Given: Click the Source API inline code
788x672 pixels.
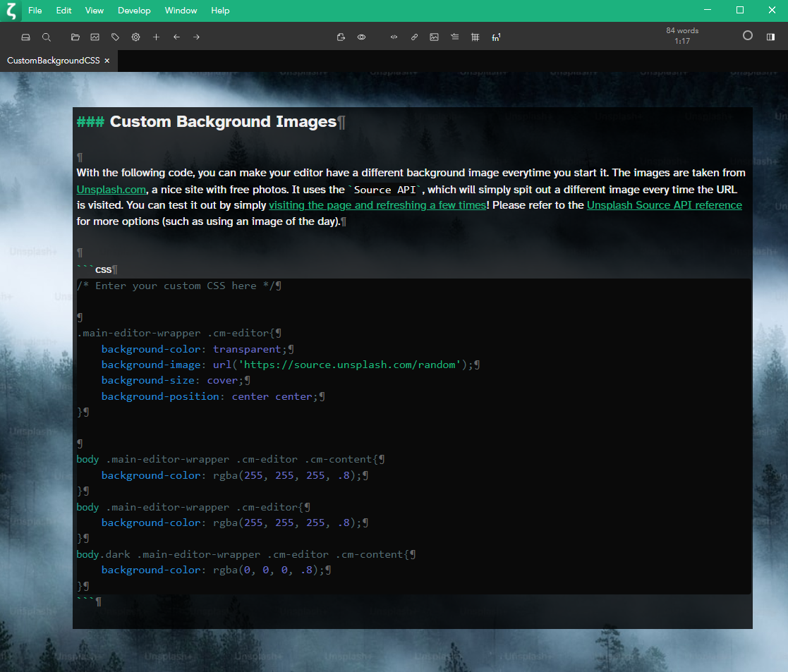Looking at the screenshot, I should 385,190.
